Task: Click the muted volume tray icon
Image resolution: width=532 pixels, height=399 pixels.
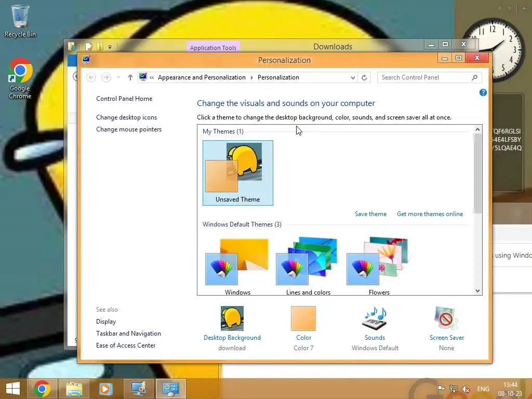Action: tap(466, 389)
